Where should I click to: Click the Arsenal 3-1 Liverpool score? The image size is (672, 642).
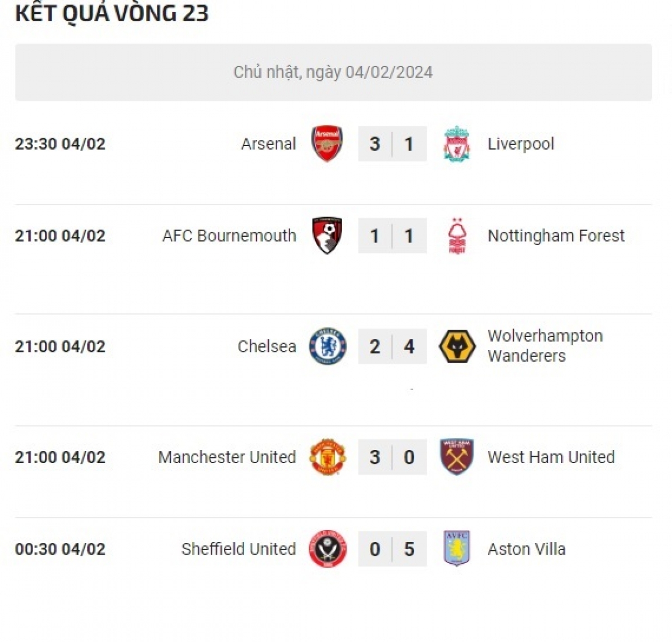point(392,144)
